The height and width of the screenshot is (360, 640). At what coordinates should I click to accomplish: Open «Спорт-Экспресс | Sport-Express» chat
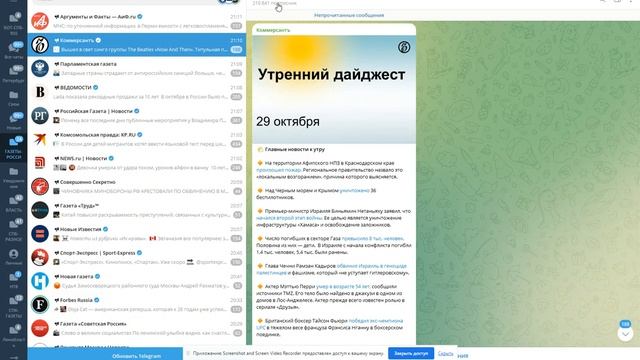click(x=137, y=258)
